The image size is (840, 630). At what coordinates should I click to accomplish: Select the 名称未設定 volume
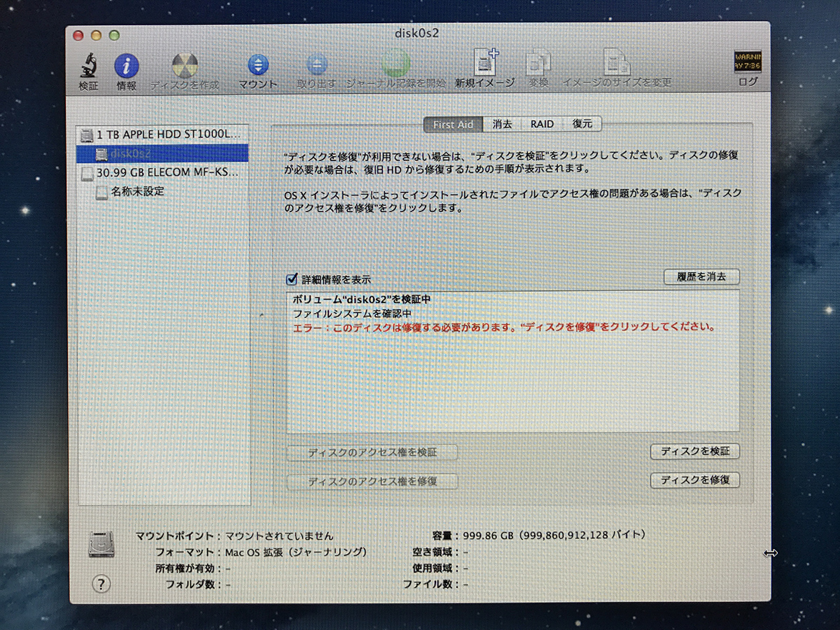point(137,191)
